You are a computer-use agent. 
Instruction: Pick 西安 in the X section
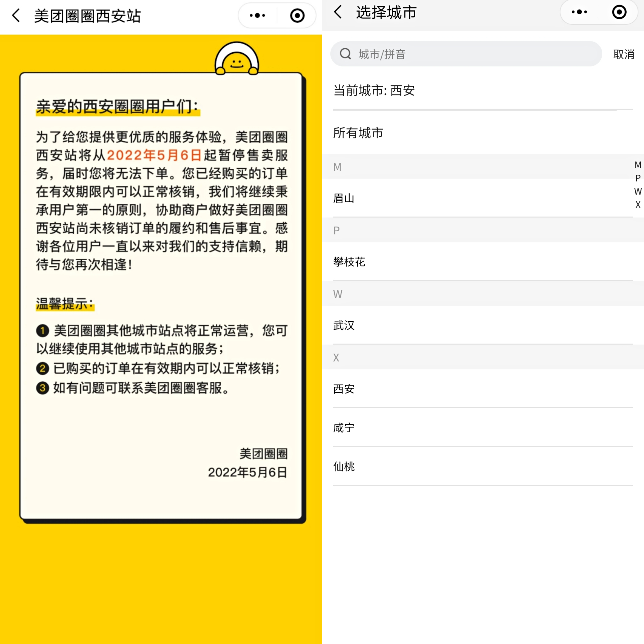point(344,389)
